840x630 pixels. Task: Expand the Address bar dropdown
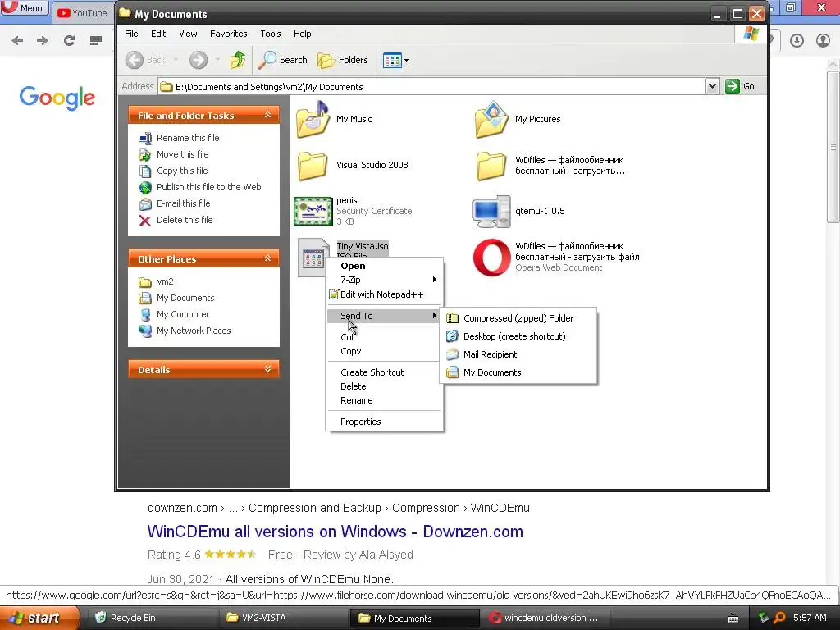712,86
